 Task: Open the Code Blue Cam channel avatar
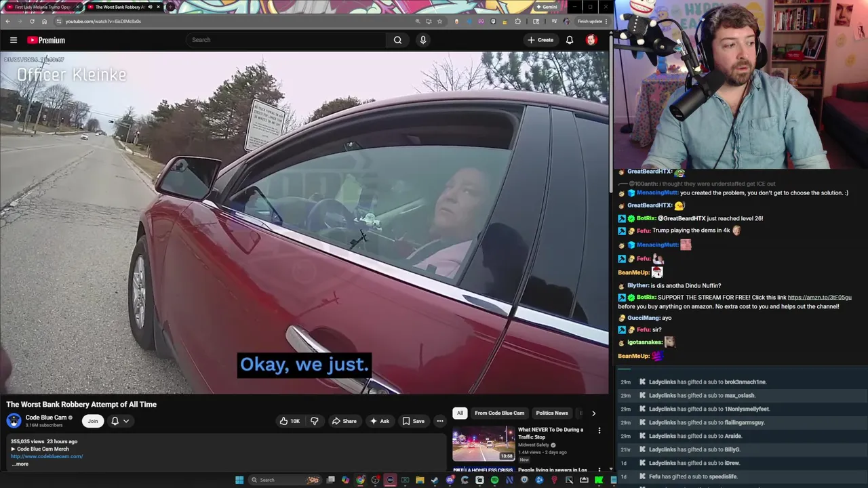[x=14, y=420]
